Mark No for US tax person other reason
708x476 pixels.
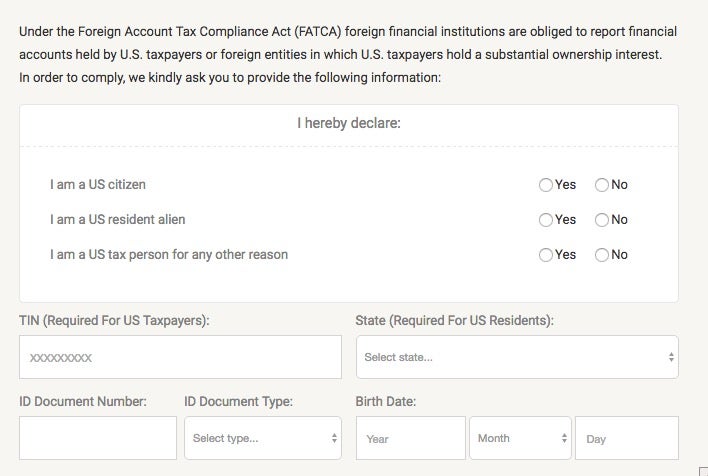pos(601,255)
